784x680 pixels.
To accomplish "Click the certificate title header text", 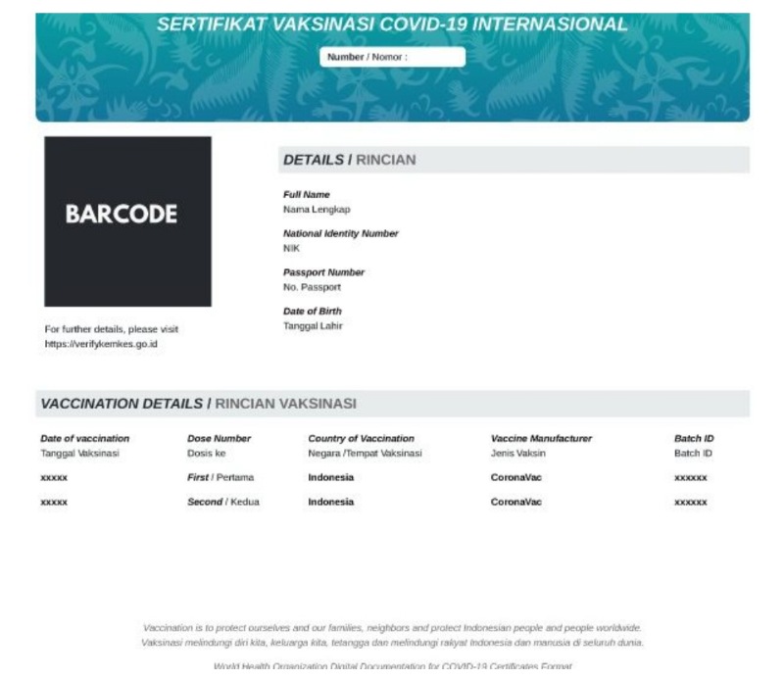I will coord(393,24).
